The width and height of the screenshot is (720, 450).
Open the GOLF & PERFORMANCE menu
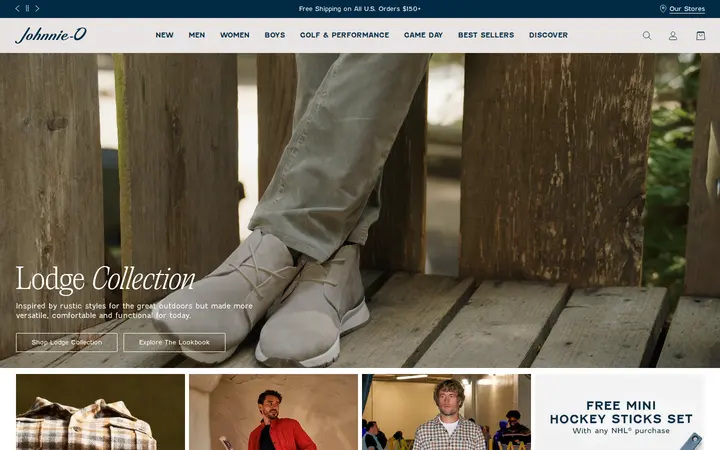(x=344, y=35)
